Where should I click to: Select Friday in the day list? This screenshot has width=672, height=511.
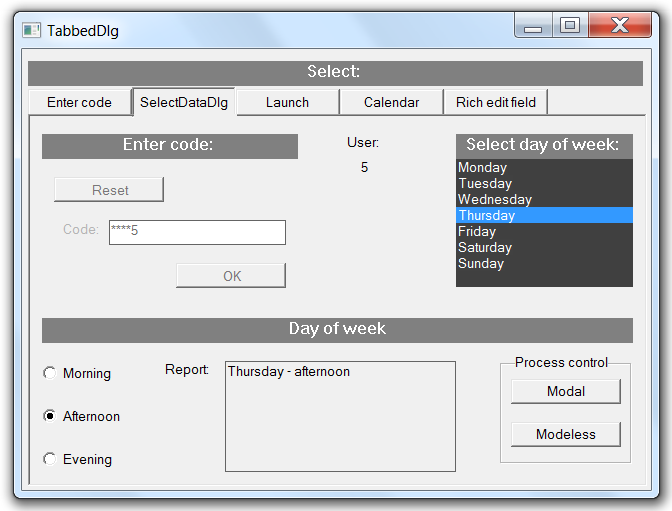(x=544, y=231)
